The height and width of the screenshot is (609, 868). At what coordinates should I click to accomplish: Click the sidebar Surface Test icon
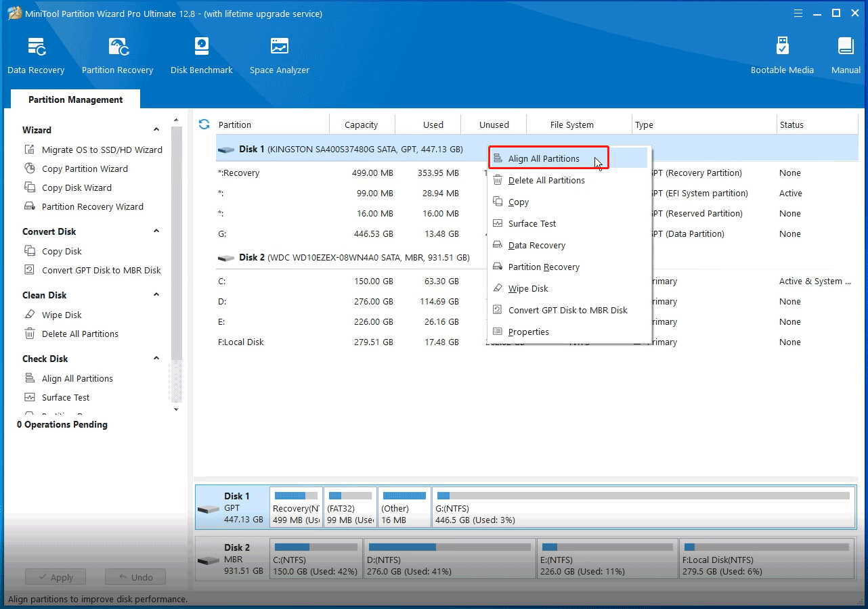point(30,397)
